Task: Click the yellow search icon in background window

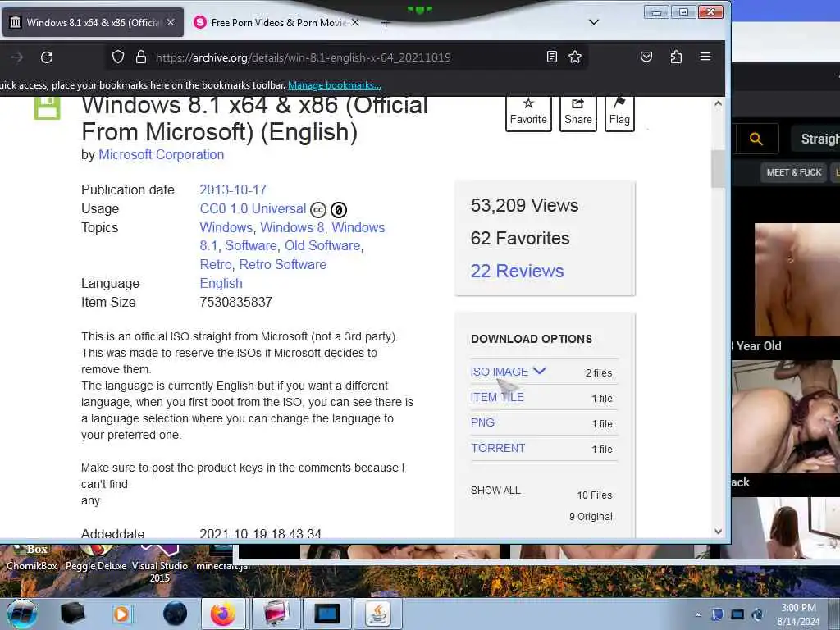Action: [756, 139]
